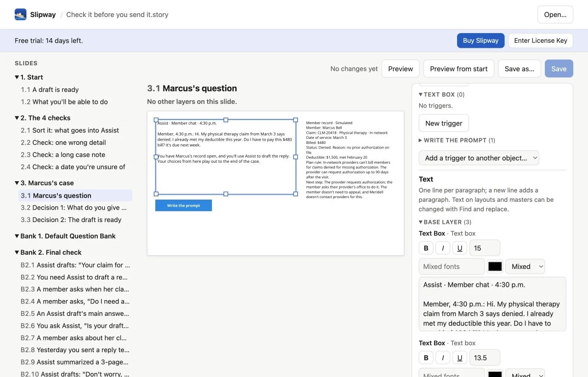
Task: Open question B2.4 A member asks, Do I need
Action: tap(75, 301)
